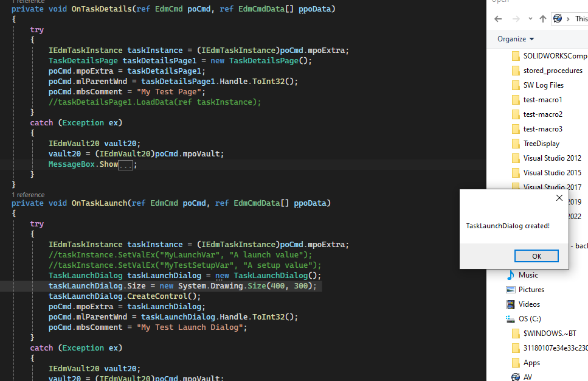
Task: Open recent locations dropdown in Open dialog
Action: coord(530,19)
